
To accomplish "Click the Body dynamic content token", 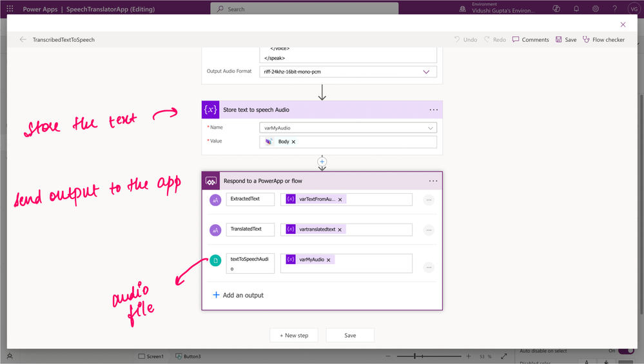I will [x=279, y=142].
